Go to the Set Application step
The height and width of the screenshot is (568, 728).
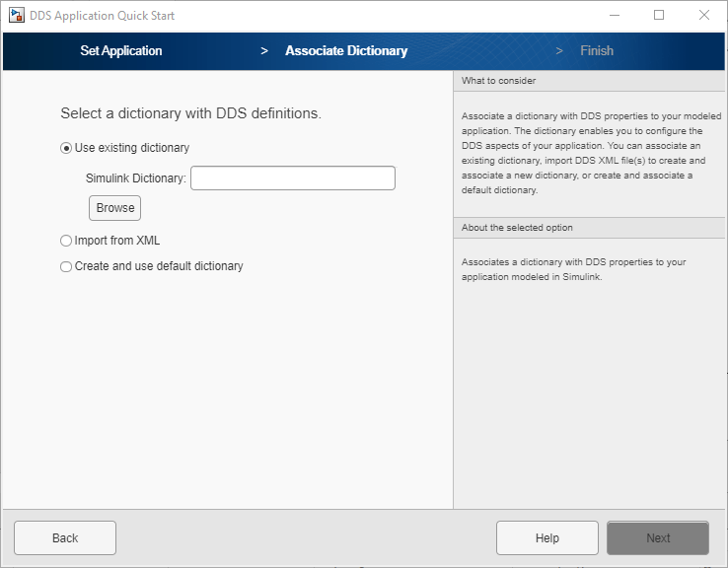[121, 50]
